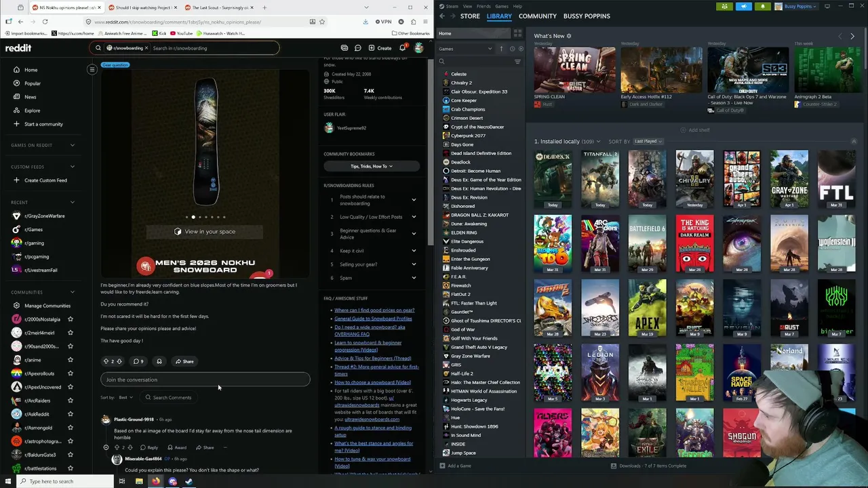Upvote Plastic-Ground-9918's comment
868x488 pixels.
[x=117, y=447]
